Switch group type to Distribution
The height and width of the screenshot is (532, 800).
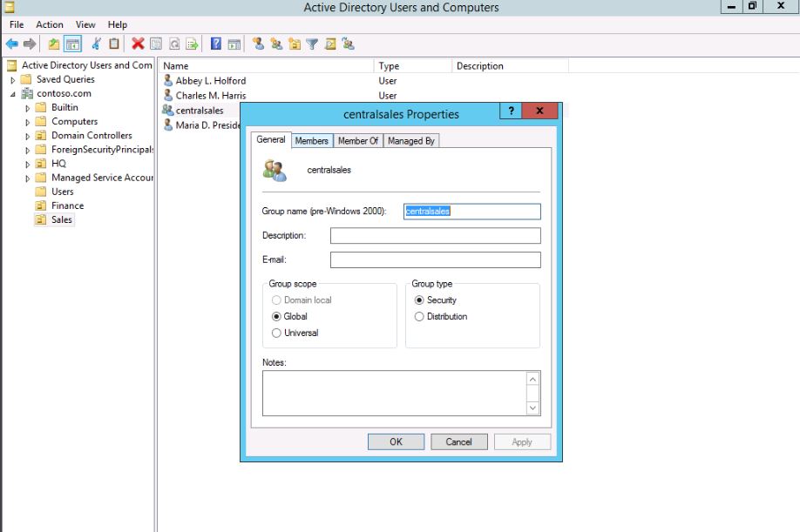[419, 316]
